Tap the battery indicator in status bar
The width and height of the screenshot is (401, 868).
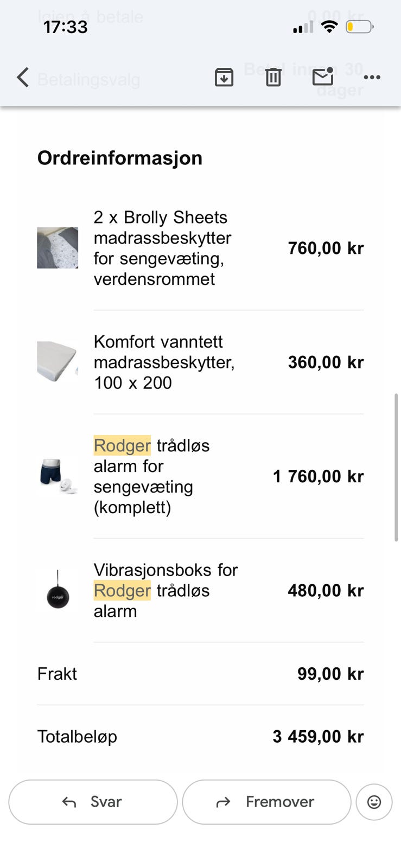tap(359, 27)
